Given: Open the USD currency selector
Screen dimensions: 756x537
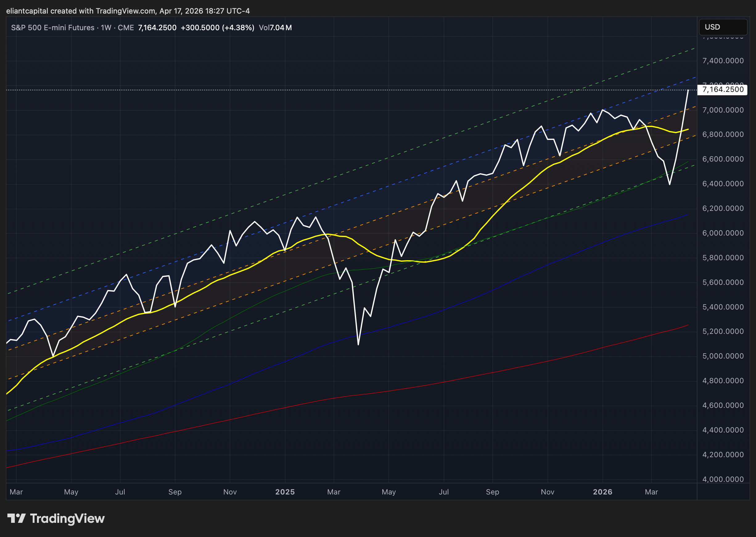Looking at the screenshot, I should [723, 27].
